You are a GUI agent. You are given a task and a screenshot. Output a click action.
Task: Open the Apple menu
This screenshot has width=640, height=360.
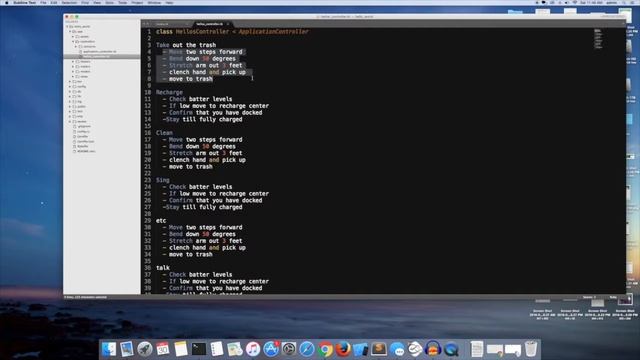coord(6,2)
